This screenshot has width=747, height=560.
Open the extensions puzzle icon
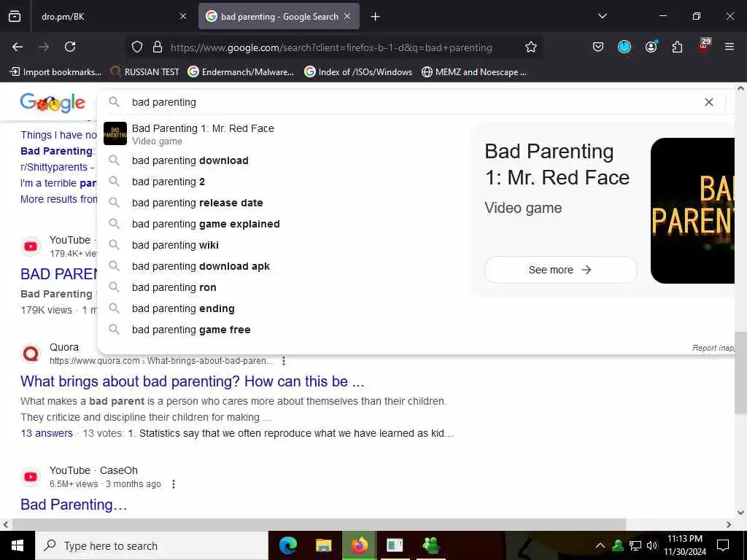coord(677,47)
